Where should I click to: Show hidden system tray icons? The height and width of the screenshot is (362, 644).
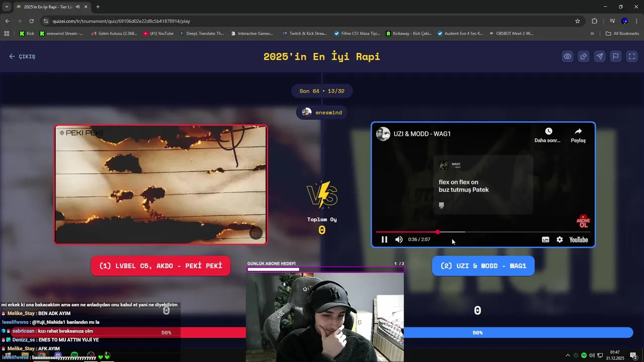pos(568,355)
